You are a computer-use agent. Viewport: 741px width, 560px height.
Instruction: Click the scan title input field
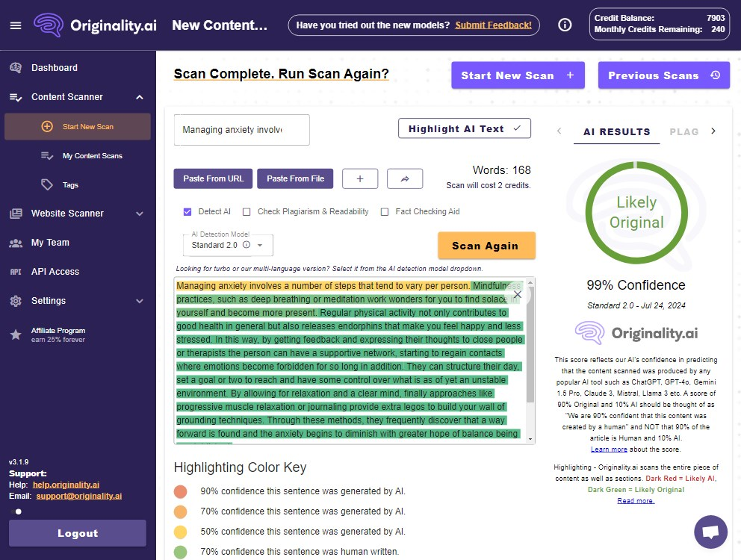click(x=241, y=129)
